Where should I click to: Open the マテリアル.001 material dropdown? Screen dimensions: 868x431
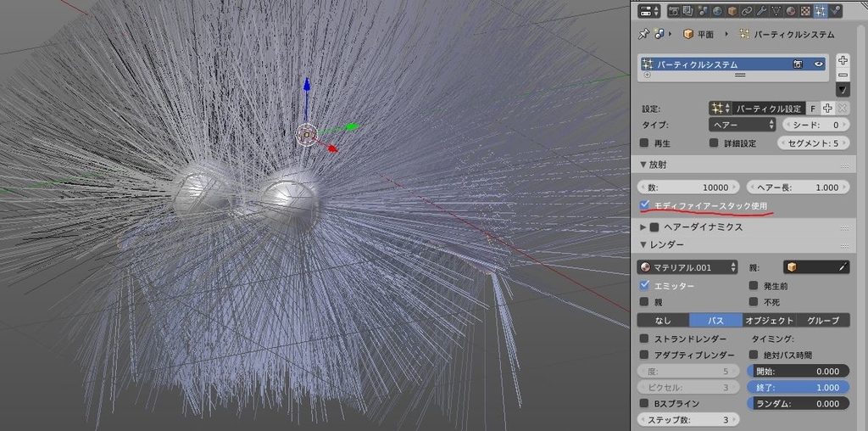coord(687,267)
